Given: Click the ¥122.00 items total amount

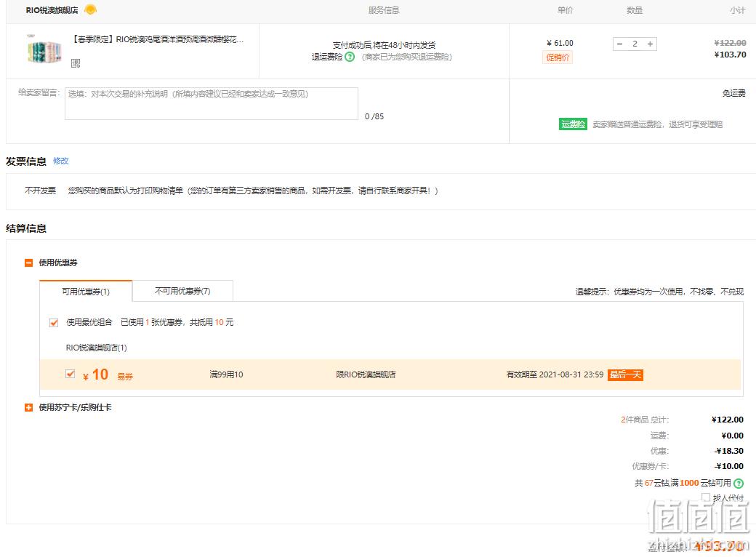Looking at the screenshot, I should click(728, 420).
